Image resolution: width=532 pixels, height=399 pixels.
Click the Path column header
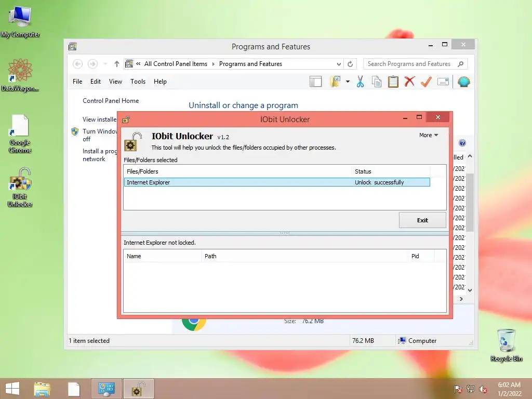304,256
